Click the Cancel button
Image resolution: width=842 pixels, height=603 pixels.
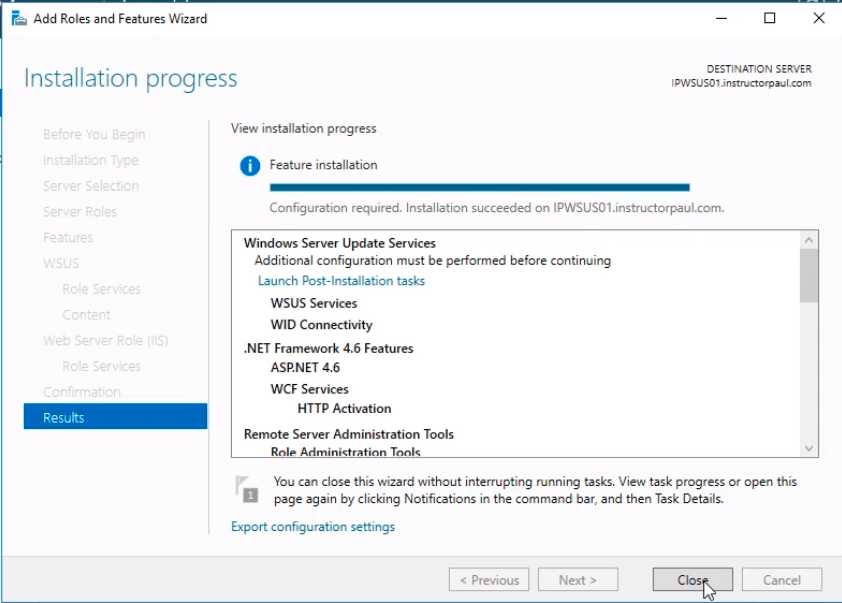pyautogui.click(x=782, y=580)
